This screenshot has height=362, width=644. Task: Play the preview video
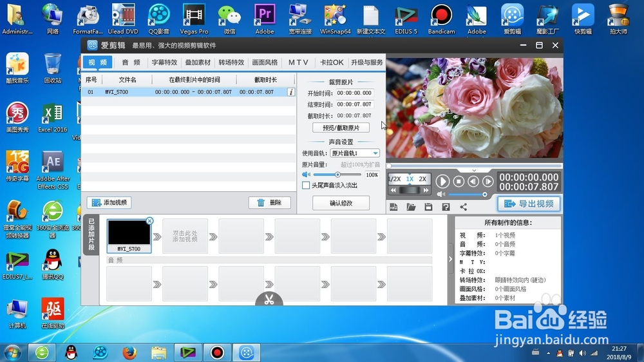tap(442, 181)
